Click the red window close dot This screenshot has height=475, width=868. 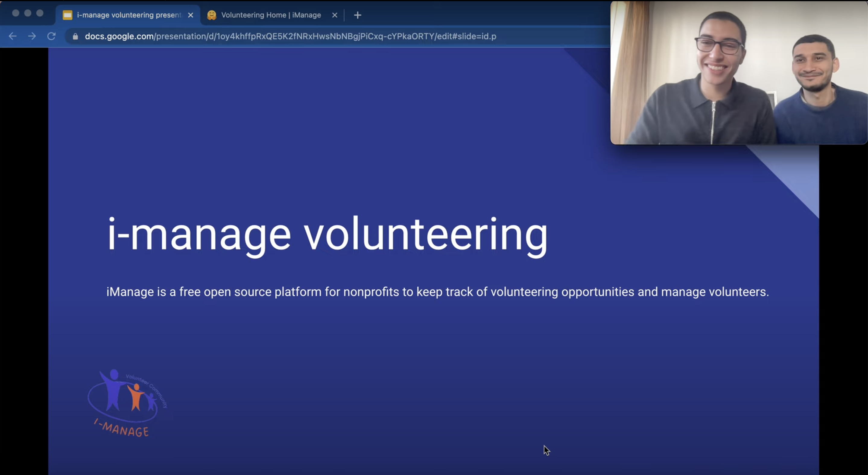click(15, 13)
